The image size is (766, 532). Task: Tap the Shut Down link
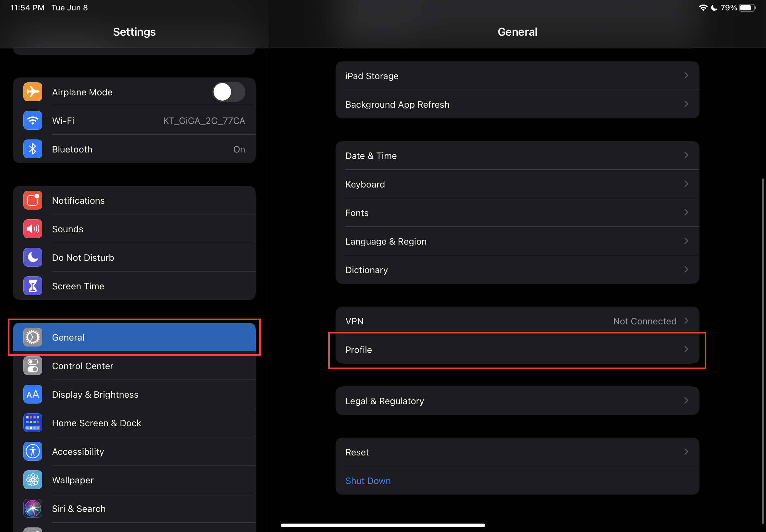368,481
